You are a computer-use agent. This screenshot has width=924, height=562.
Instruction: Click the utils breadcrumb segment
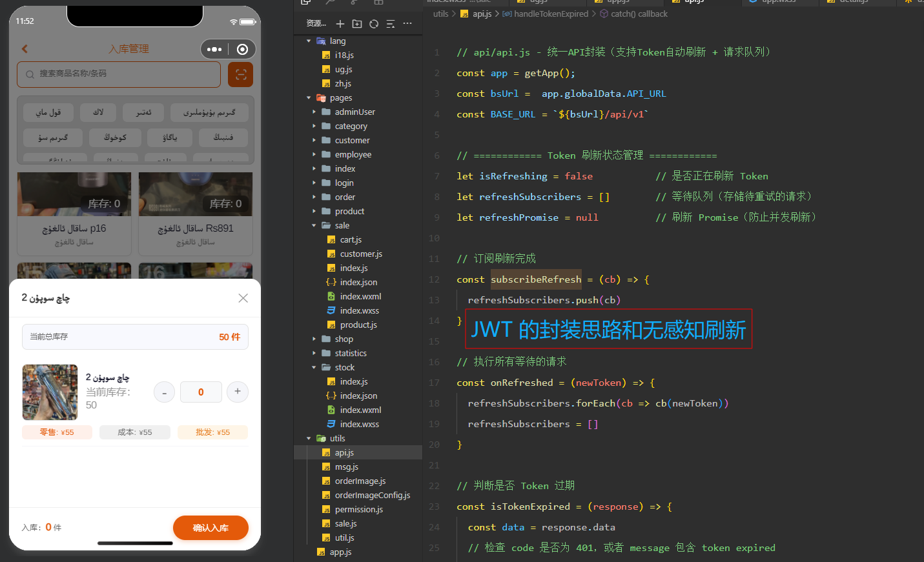pos(441,14)
